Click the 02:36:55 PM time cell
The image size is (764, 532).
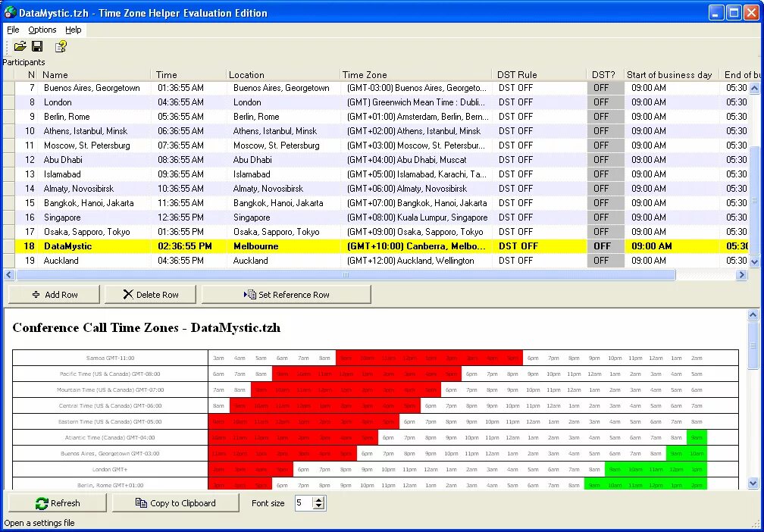click(x=189, y=246)
